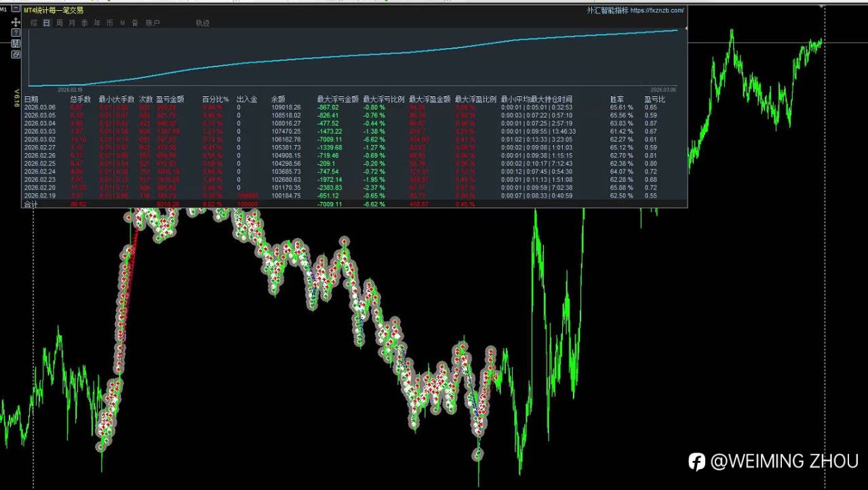Click the 最大浮亏金额 column header
Viewport: 868px width, 490px height.
[338, 100]
